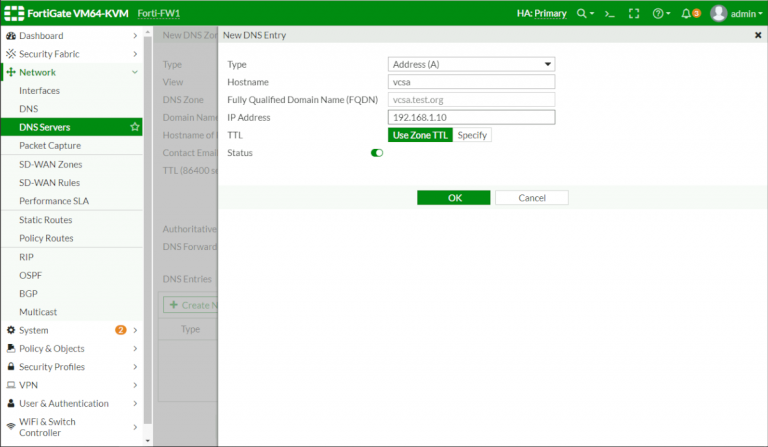The width and height of the screenshot is (768, 447).
Task: Click the admin user avatar
Action: coord(718,14)
